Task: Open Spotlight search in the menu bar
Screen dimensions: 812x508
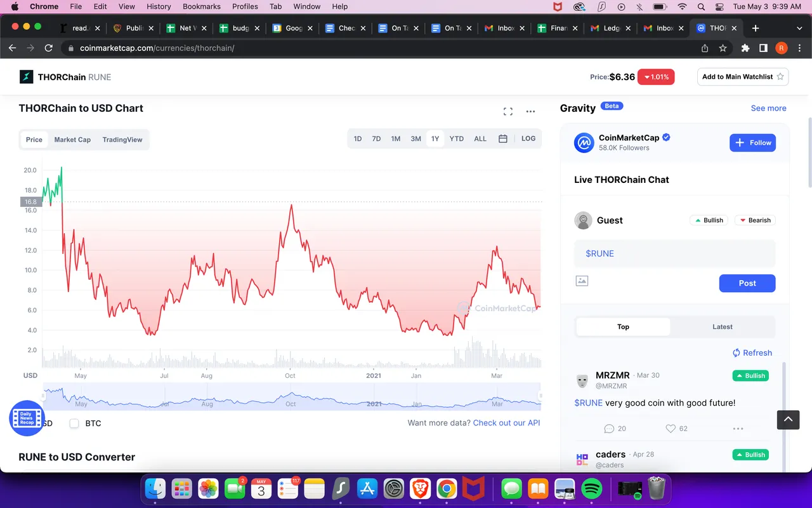Action: click(x=701, y=6)
